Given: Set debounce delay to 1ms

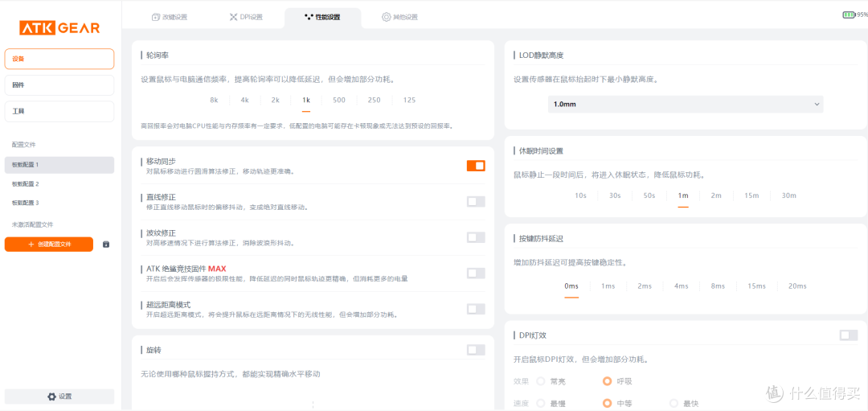Looking at the screenshot, I should (x=608, y=286).
